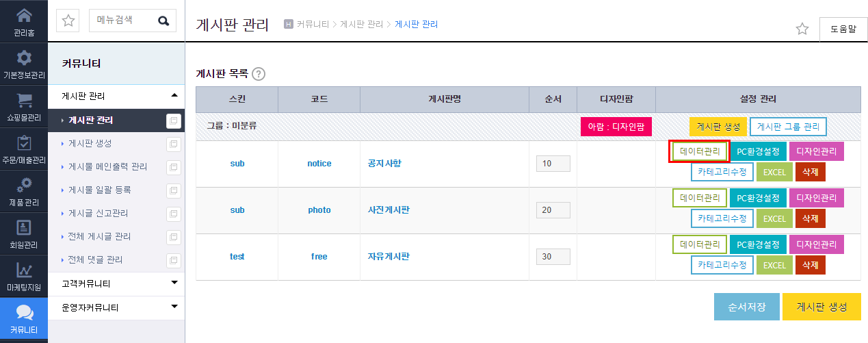Image resolution: width=868 pixels, height=343 pixels.
Task: Click the menu search magnifier icon
Action: point(163,21)
